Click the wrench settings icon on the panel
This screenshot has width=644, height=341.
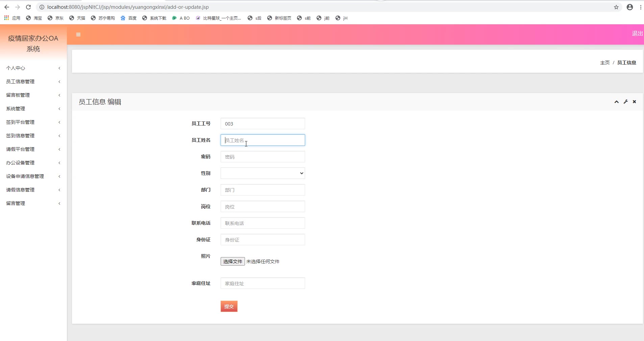[x=626, y=102]
